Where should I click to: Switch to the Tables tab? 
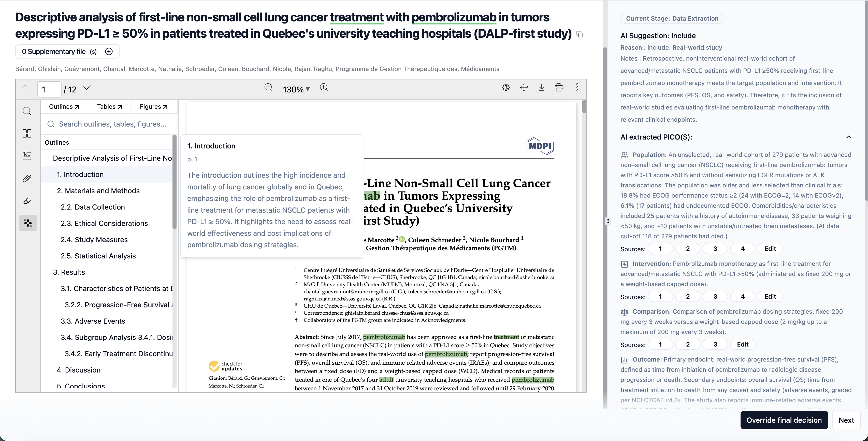pos(109,107)
